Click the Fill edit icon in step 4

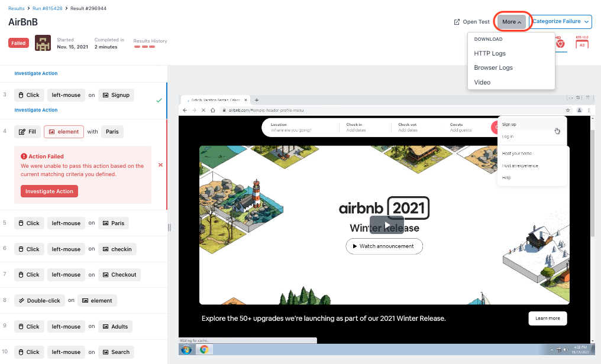[22, 132]
